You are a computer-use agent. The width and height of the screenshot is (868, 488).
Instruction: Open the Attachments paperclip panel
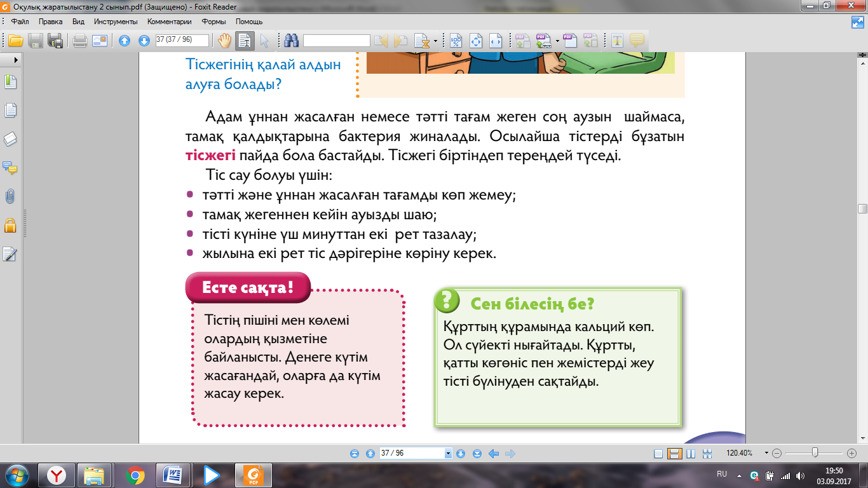pyautogui.click(x=10, y=196)
